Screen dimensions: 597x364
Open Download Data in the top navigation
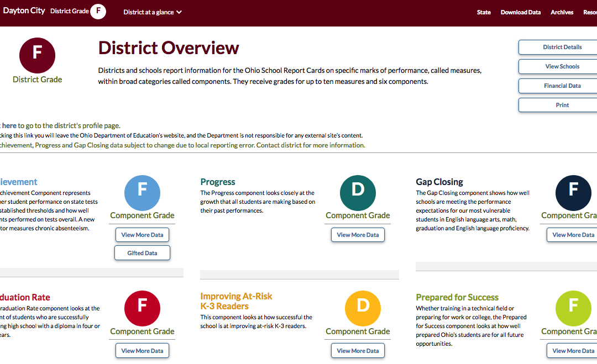coord(520,12)
